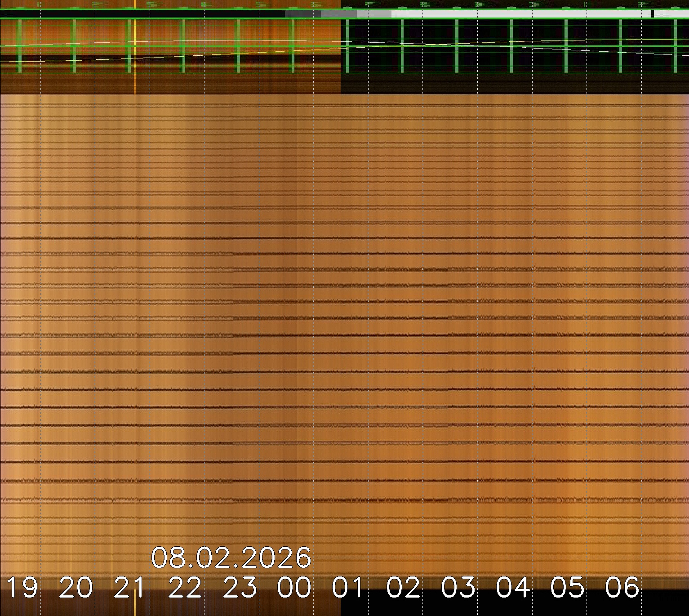689x616 pixels.
Task: Click the 03 hour label
Action: coord(458,588)
